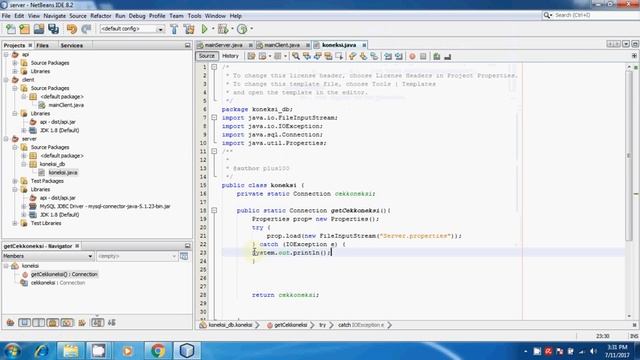The width and height of the screenshot is (640, 360).
Task: Toggle a bookmark with the editor toolbar
Action: tap(374, 56)
